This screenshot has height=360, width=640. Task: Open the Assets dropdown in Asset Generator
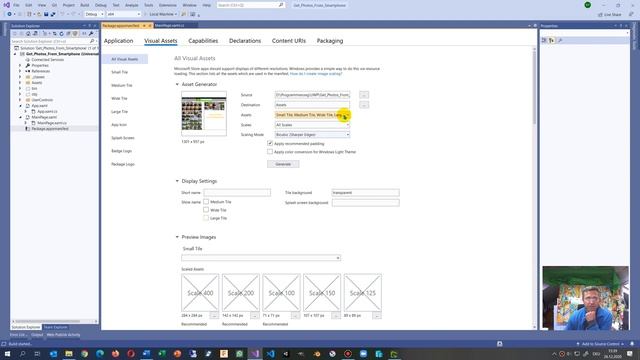click(312, 115)
